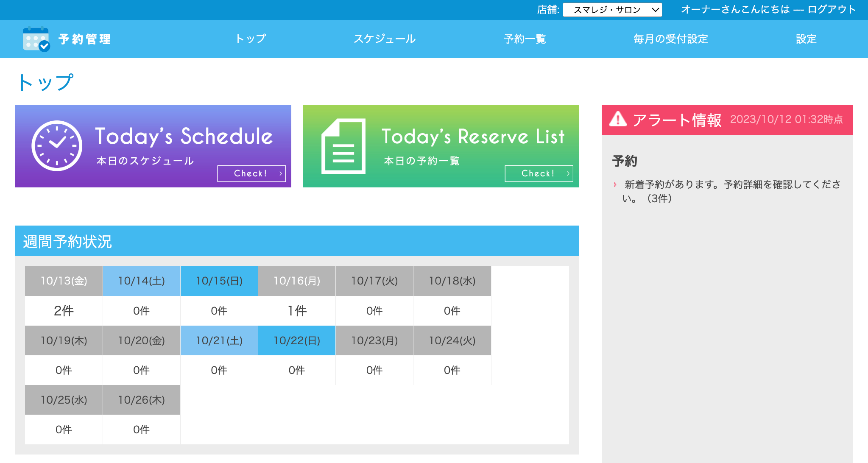Open the 予約一覧 menu
The image size is (868, 463).
click(x=525, y=39)
